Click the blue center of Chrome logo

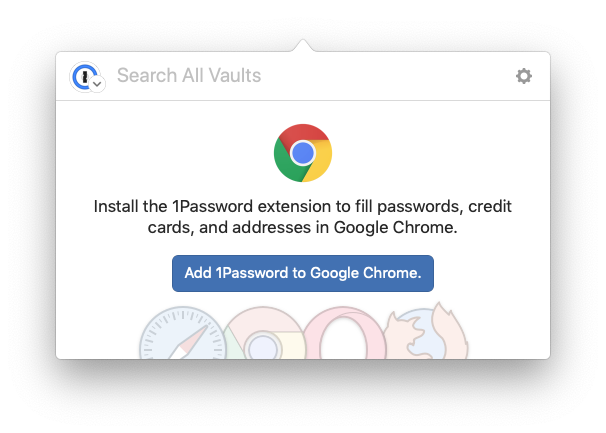click(x=303, y=153)
